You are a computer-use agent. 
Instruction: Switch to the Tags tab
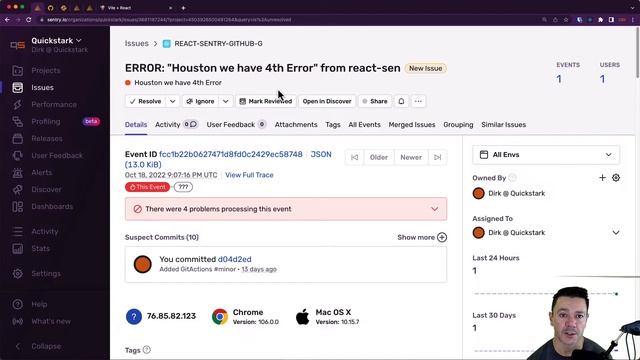pos(333,125)
